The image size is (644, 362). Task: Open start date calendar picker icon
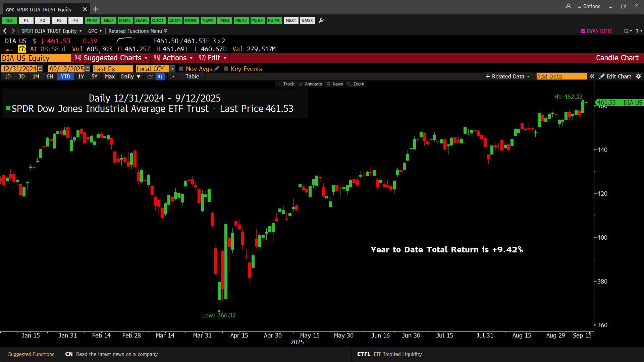click(40, 69)
